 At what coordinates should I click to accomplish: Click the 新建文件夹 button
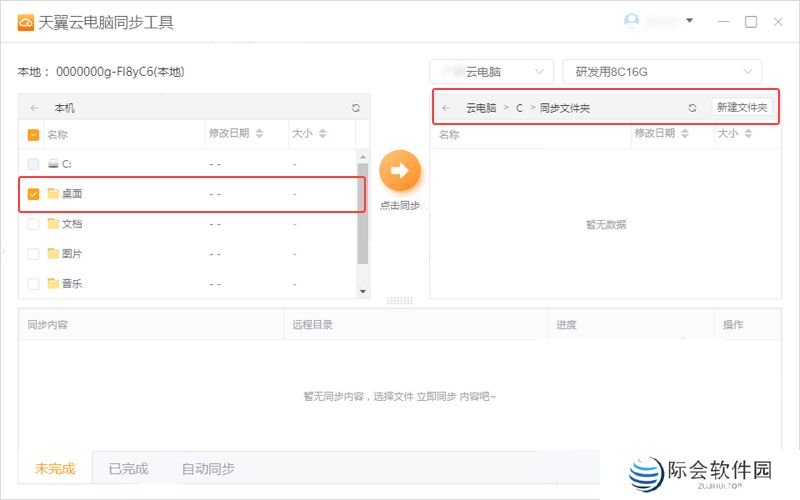(742, 108)
